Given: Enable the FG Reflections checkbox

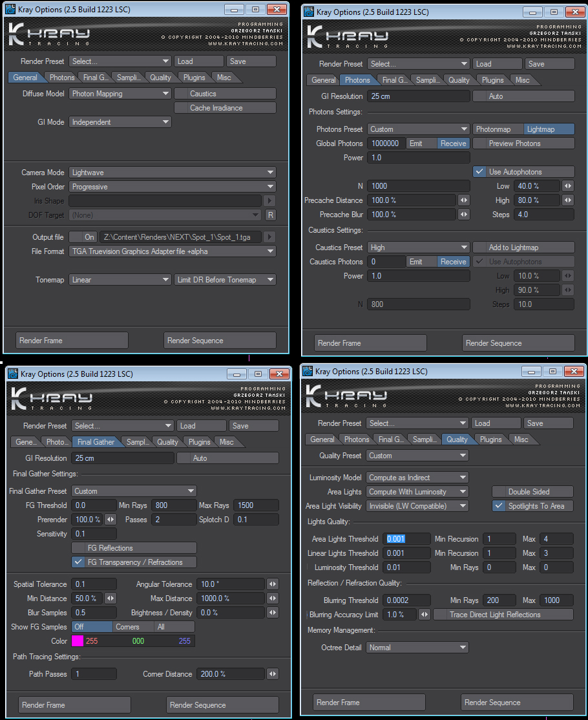Looking at the screenshot, I should tap(79, 548).
